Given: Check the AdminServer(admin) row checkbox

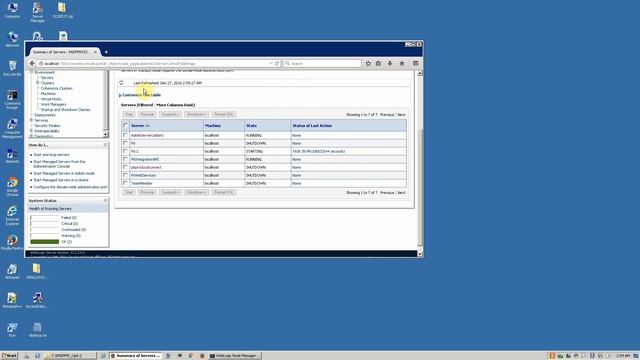Looking at the screenshot, I should pyautogui.click(x=125, y=135).
